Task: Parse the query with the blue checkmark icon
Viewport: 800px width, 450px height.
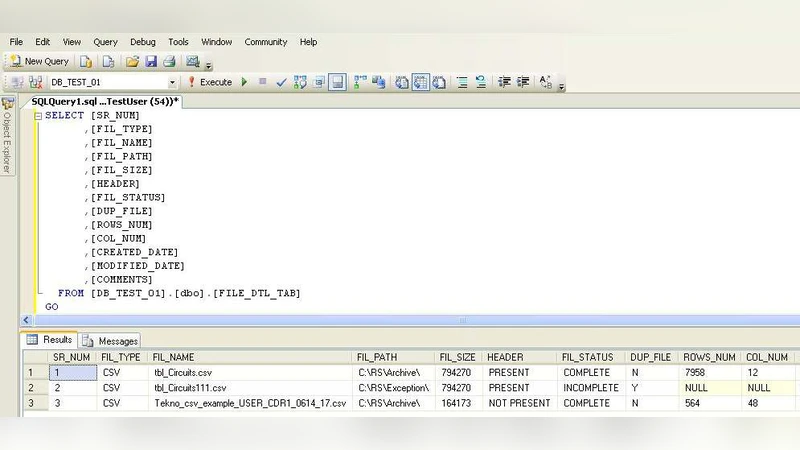Action: coord(281,82)
